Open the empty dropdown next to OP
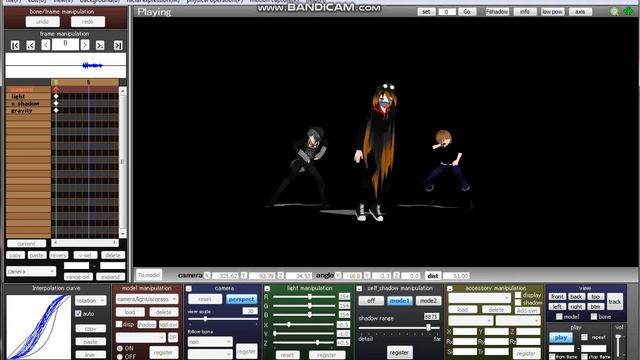The image size is (640, 360). (141, 338)
